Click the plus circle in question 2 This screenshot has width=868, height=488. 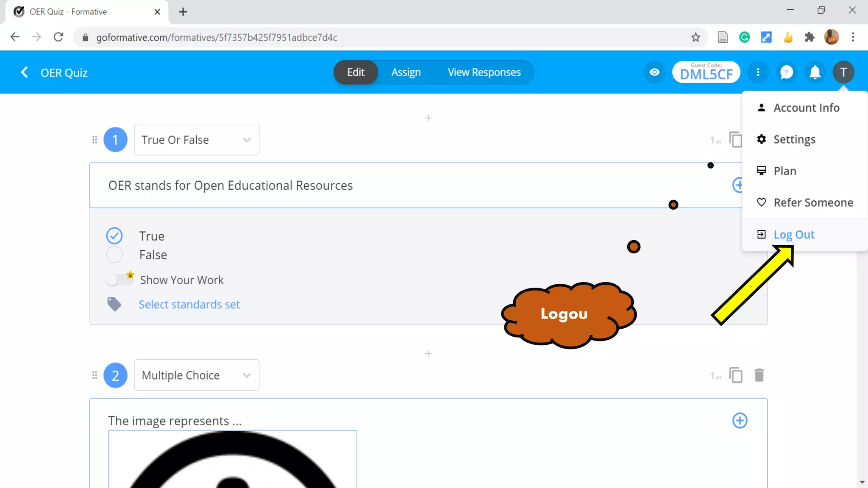click(740, 421)
